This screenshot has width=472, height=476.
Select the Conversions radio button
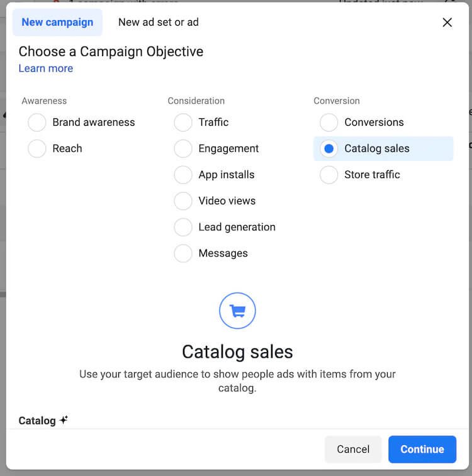tap(329, 123)
